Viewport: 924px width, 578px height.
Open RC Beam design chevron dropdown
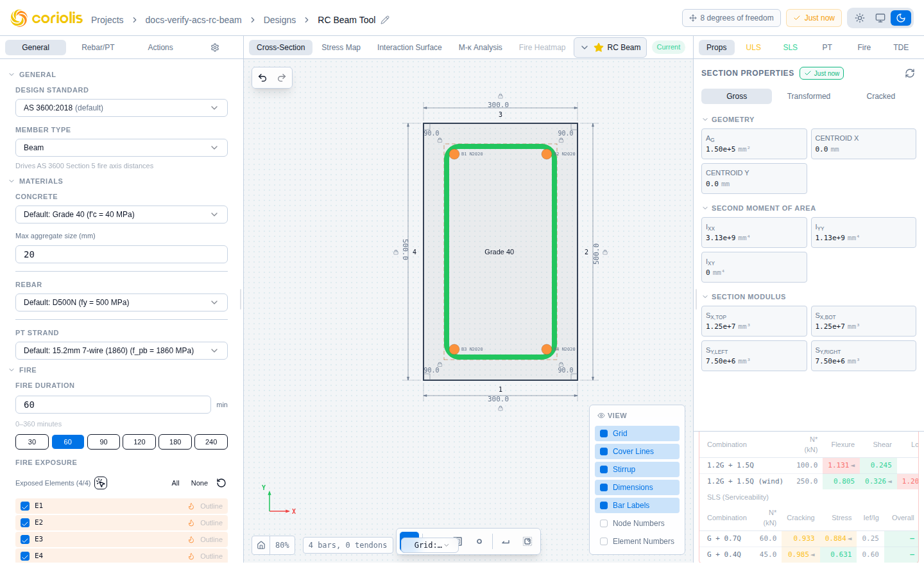585,48
